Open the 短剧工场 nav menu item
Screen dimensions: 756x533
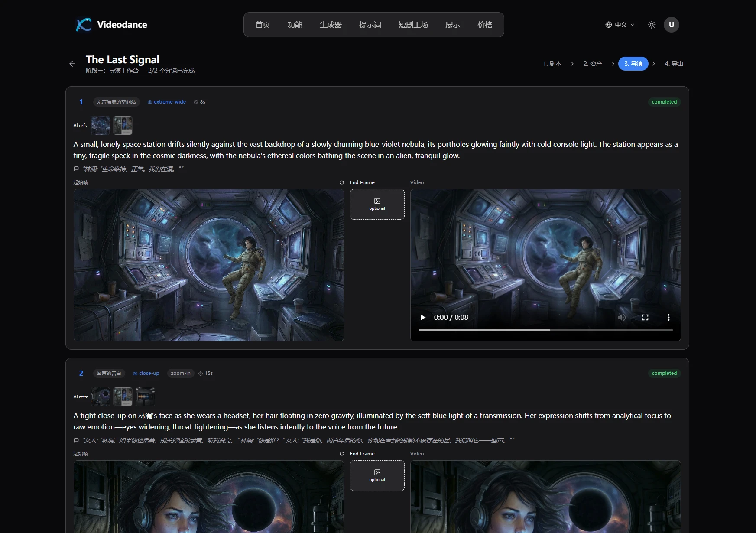[413, 25]
